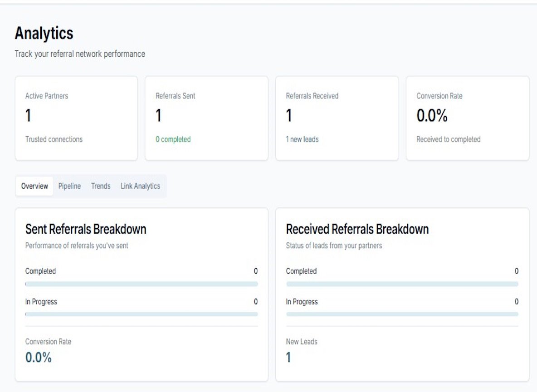Click the Sent Referrals Breakdown heading

(86, 229)
